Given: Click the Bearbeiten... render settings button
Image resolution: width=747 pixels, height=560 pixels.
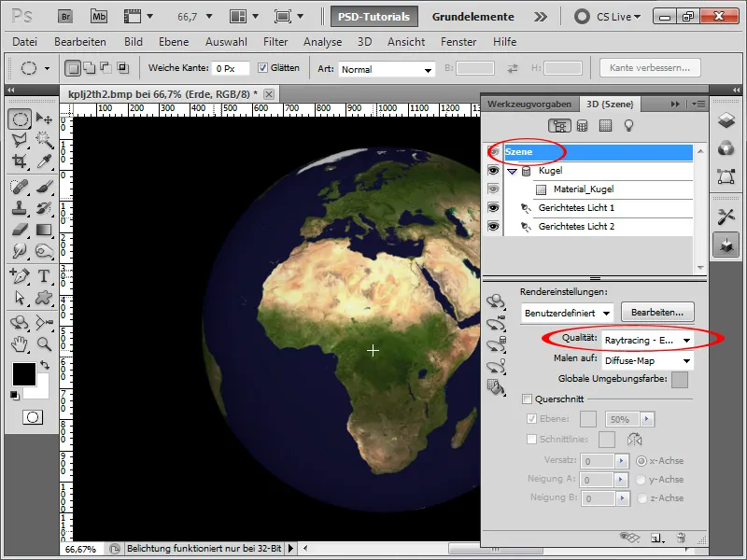Looking at the screenshot, I should [x=657, y=313].
